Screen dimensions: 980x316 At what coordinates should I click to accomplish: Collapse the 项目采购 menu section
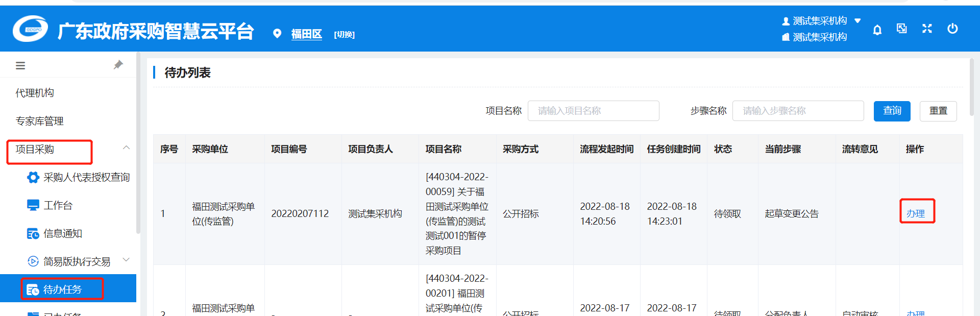pyautogui.click(x=126, y=148)
